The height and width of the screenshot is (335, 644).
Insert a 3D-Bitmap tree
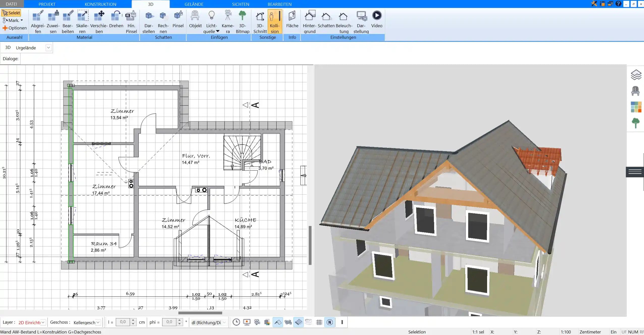coord(242,22)
